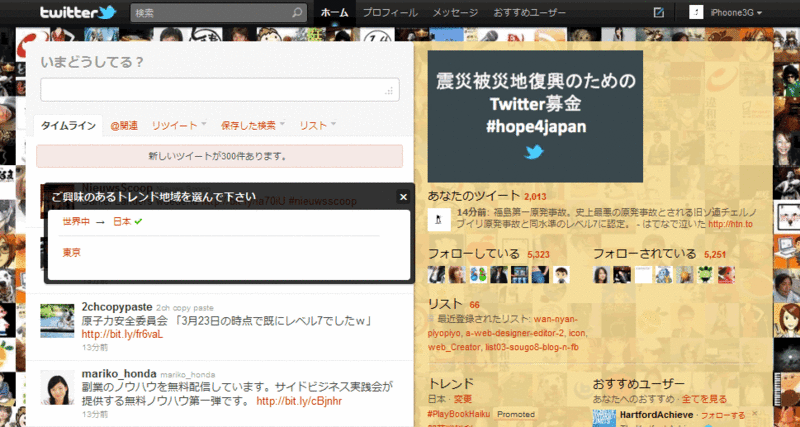Click the iPhone3G account avatar icon
This screenshot has height=427, width=800.
(696, 13)
